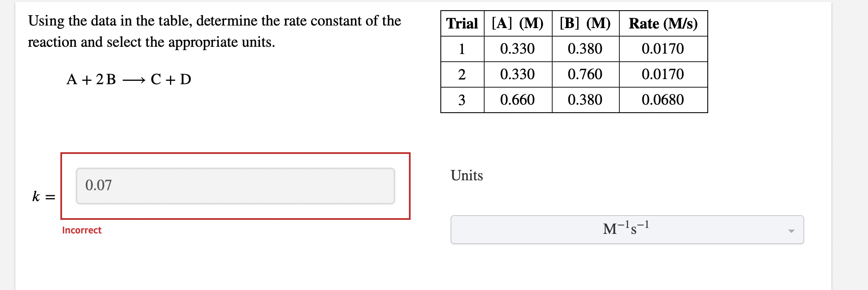This screenshot has height=290, width=868.
Task: Click the [B] (M) table header
Action: coord(585,24)
